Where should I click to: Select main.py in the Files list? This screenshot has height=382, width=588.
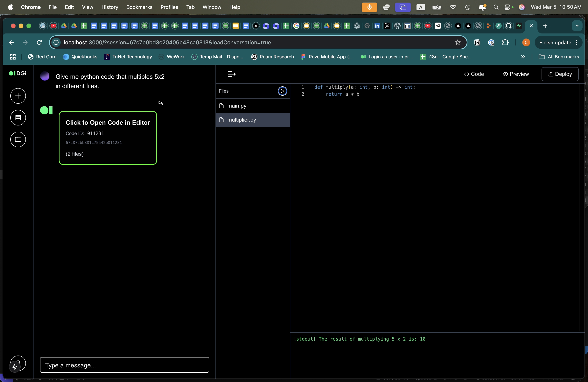pos(236,106)
